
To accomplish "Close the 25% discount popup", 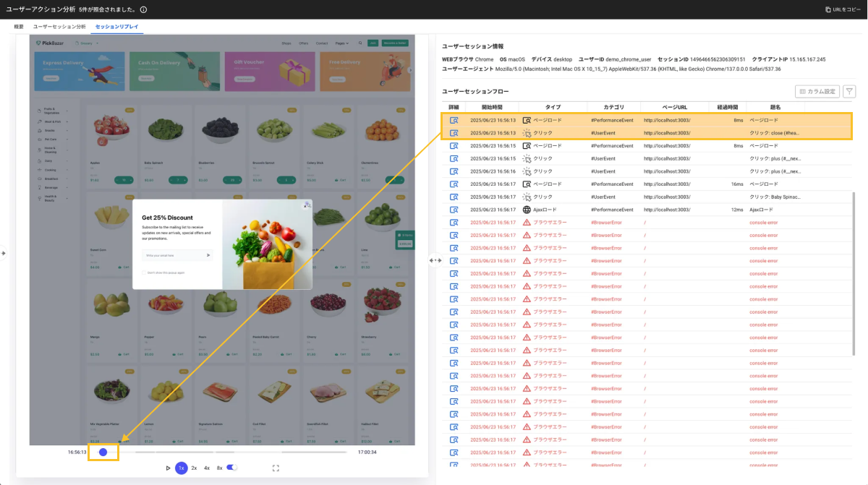I will [x=307, y=205].
